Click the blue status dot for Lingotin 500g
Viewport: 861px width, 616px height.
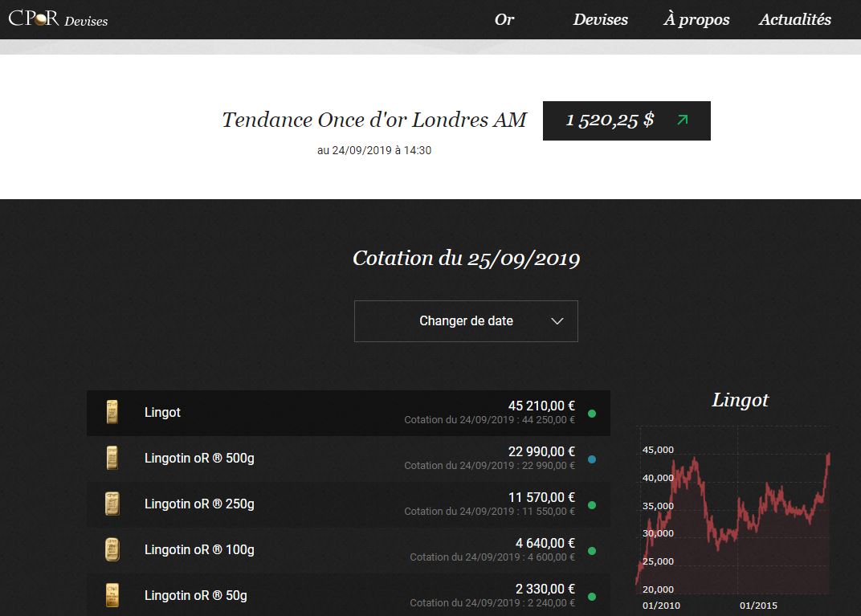pos(592,459)
